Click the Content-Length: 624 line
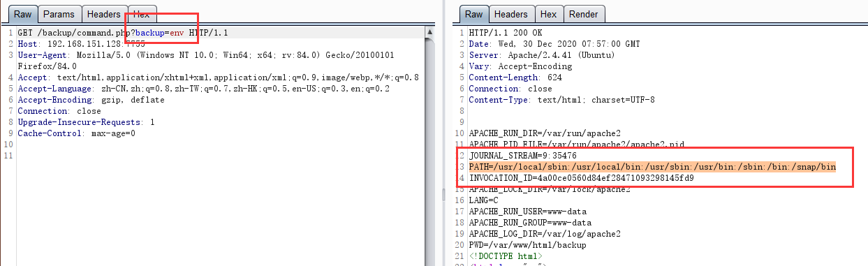The height and width of the screenshot is (266, 868). [515, 77]
